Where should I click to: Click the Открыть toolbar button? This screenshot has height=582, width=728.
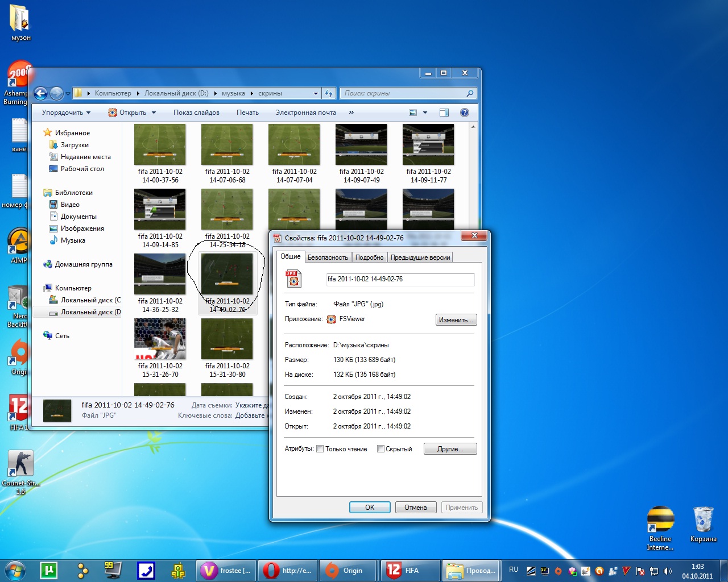click(x=128, y=113)
